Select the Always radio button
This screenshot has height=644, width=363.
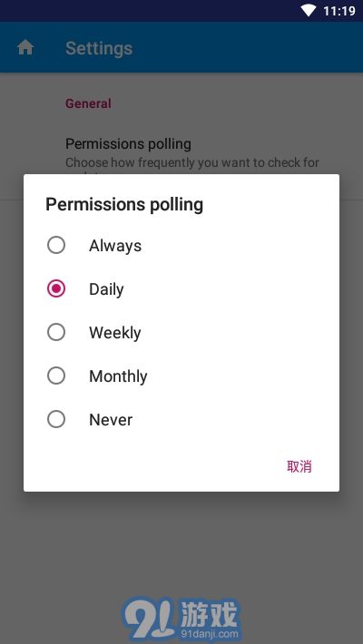click(x=56, y=246)
